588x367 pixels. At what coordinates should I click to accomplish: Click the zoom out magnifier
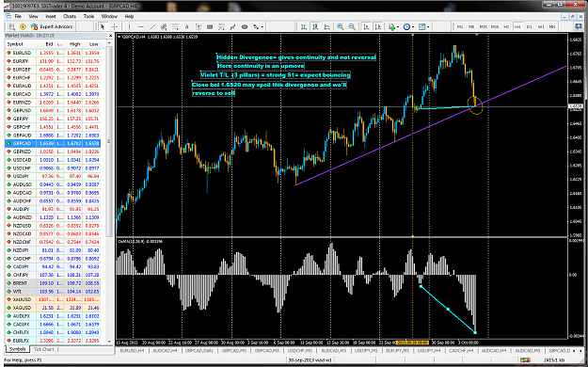(352, 26)
